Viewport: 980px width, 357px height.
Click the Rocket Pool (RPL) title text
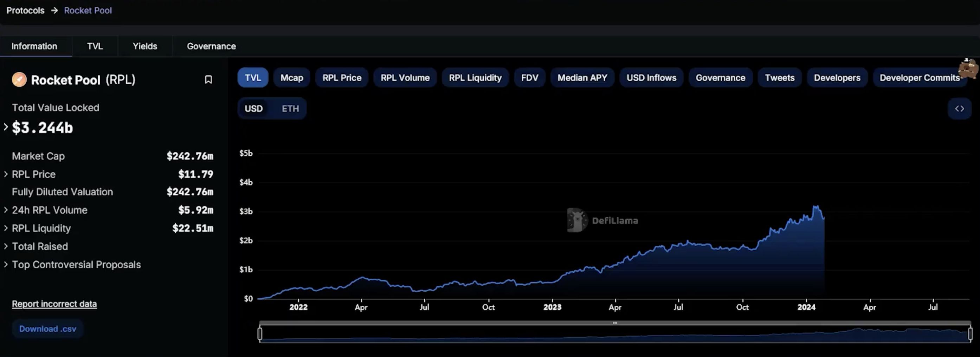[83, 80]
